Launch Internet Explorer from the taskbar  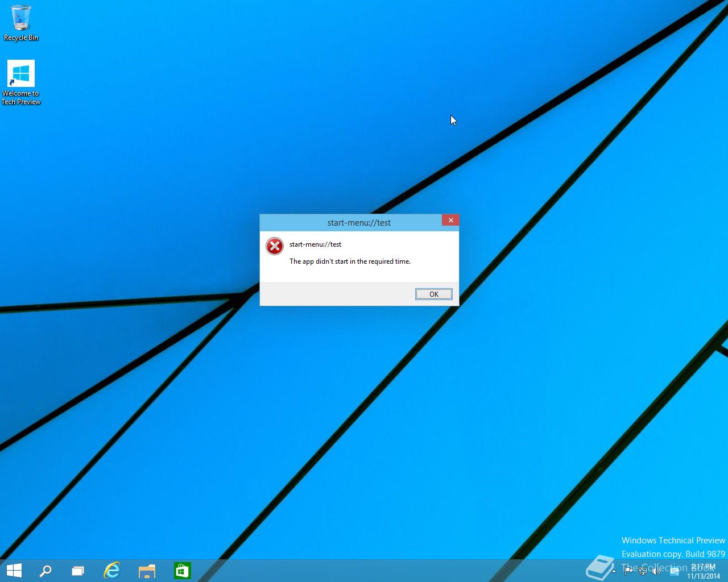(x=112, y=571)
